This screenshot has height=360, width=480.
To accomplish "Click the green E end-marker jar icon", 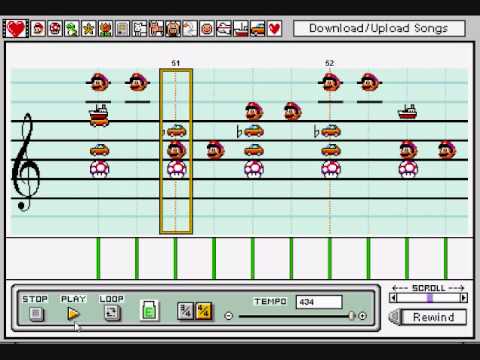I will tap(149, 311).
